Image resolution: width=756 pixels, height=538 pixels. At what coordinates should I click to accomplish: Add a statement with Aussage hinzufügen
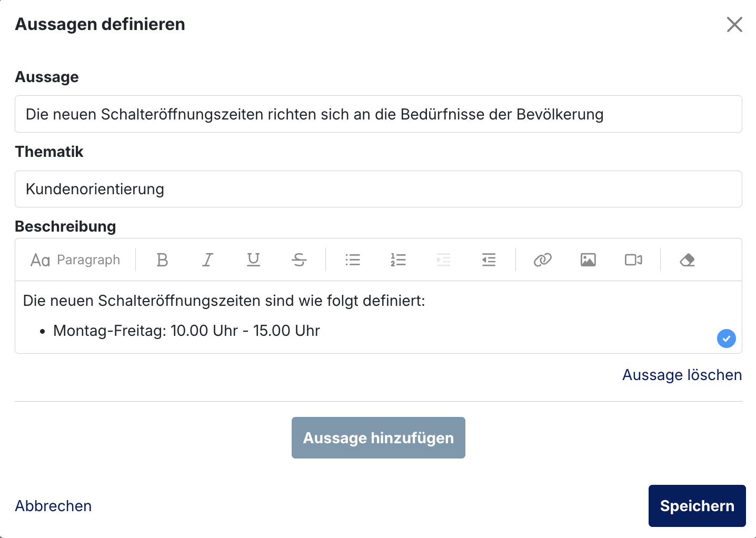(379, 438)
